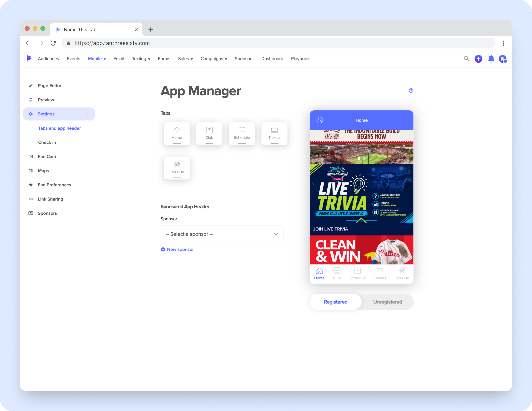Screen dimensions: 532x411
Task: Tap the profile icon in phone preview header
Action: point(320,120)
